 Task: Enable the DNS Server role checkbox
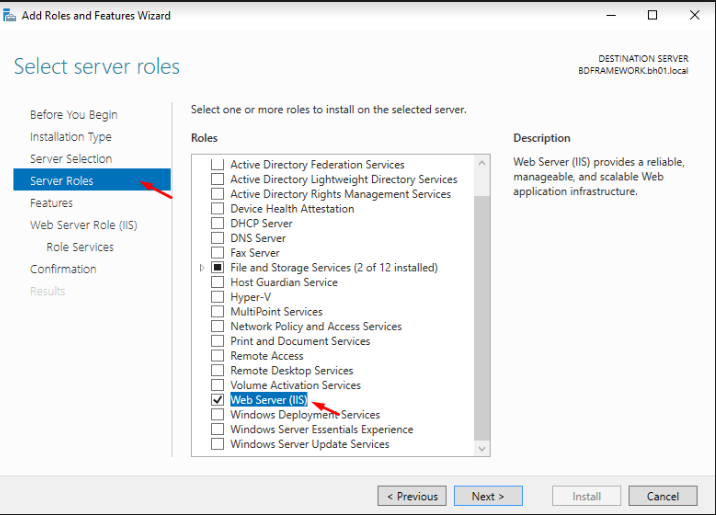point(217,238)
